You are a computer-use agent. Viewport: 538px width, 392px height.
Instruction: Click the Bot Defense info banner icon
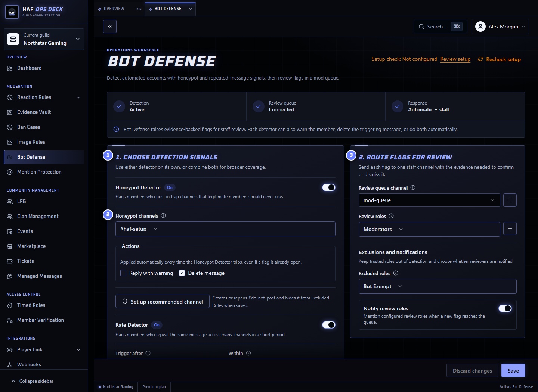tap(116, 129)
